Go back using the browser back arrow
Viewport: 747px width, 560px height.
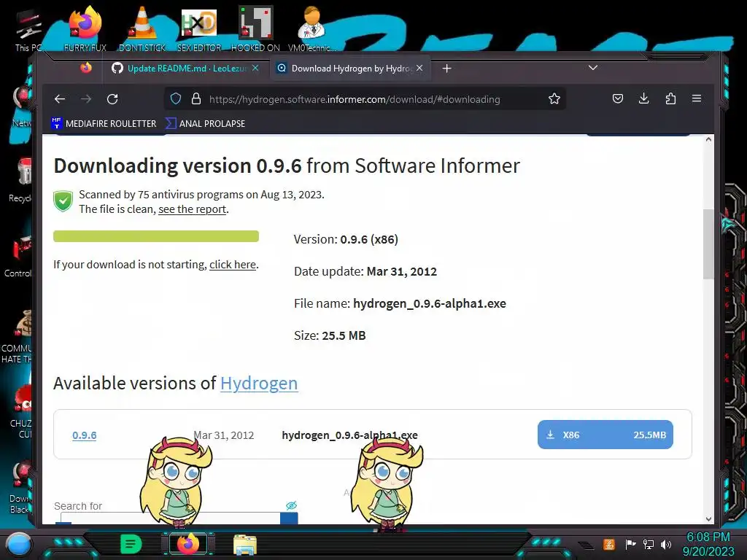(60, 99)
